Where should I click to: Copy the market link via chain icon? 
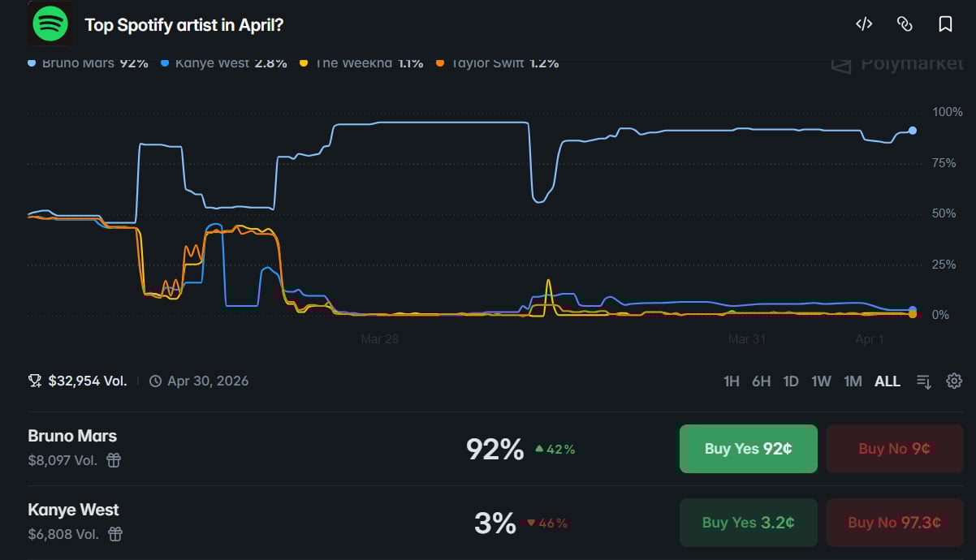click(x=905, y=24)
